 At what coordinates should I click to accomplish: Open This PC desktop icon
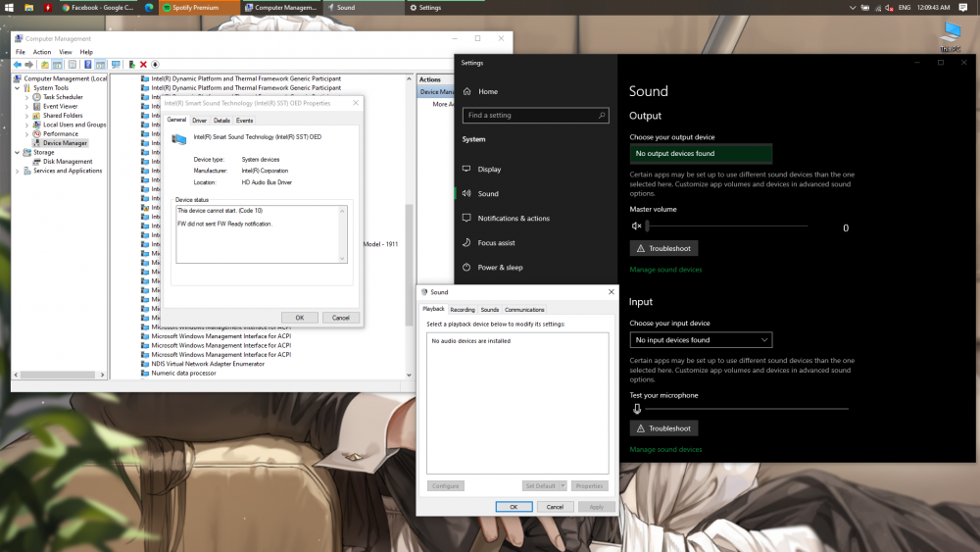951,37
